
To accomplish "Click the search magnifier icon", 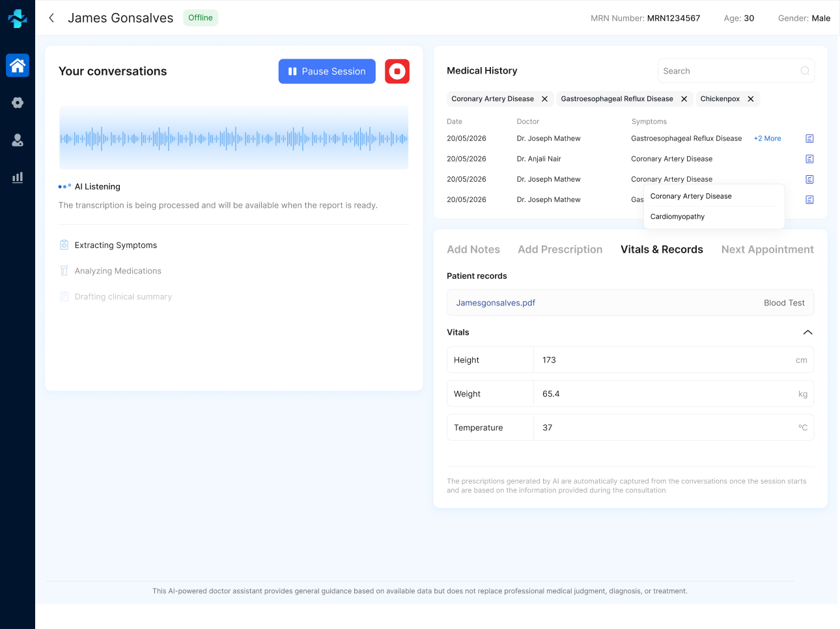I will 805,71.
